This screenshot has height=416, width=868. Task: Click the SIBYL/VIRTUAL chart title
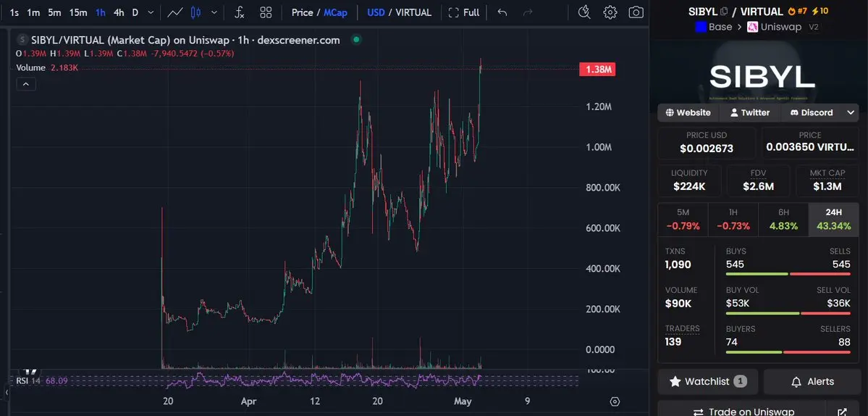(x=185, y=40)
